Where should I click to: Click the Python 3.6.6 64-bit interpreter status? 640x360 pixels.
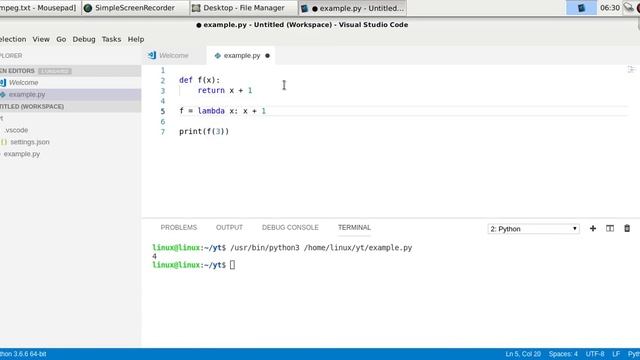click(x=23, y=354)
